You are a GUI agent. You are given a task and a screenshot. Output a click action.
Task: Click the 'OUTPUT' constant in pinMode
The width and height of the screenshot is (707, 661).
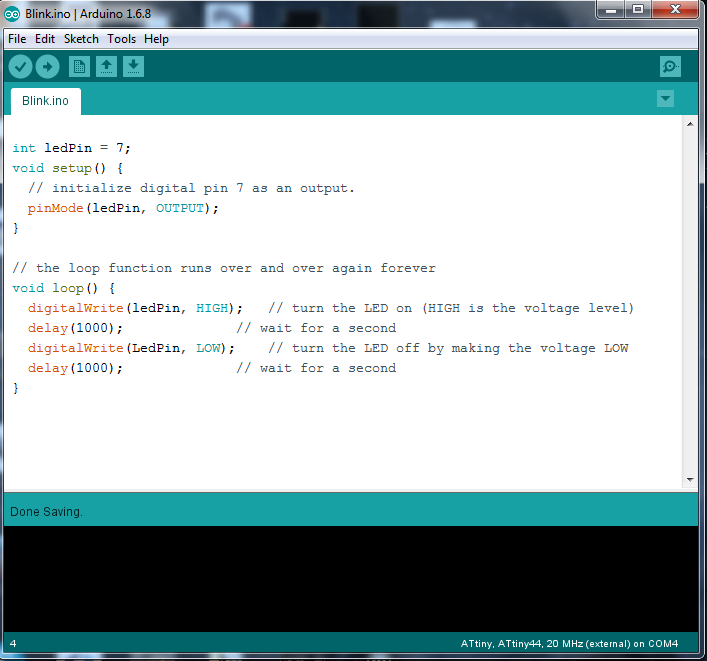[x=180, y=208]
